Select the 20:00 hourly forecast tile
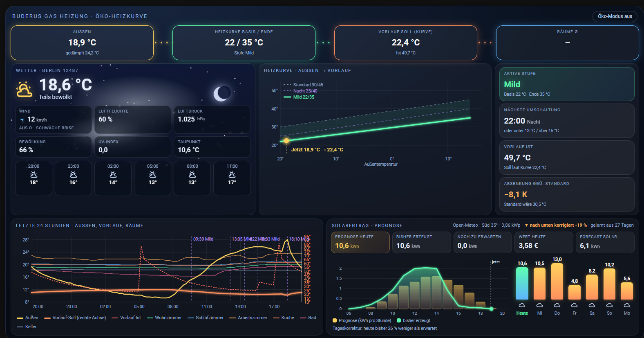This screenshot has height=338, width=644. coord(34,178)
